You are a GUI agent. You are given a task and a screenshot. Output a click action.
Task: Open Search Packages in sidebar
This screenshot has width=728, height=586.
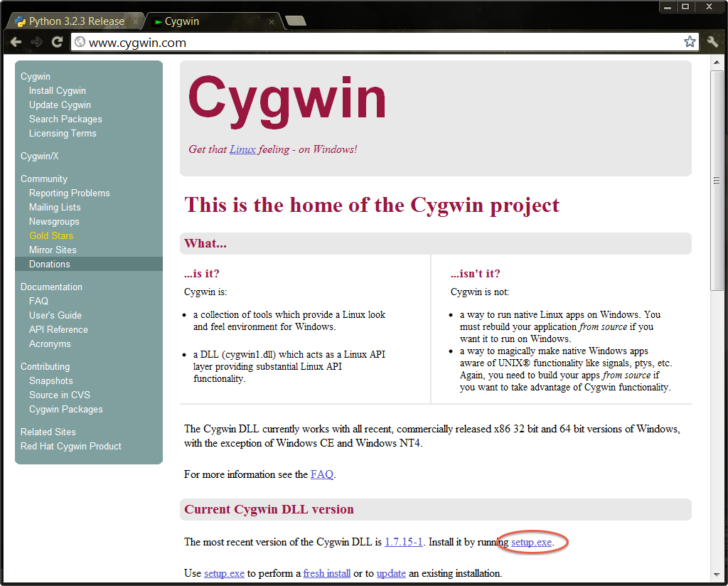point(65,119)
